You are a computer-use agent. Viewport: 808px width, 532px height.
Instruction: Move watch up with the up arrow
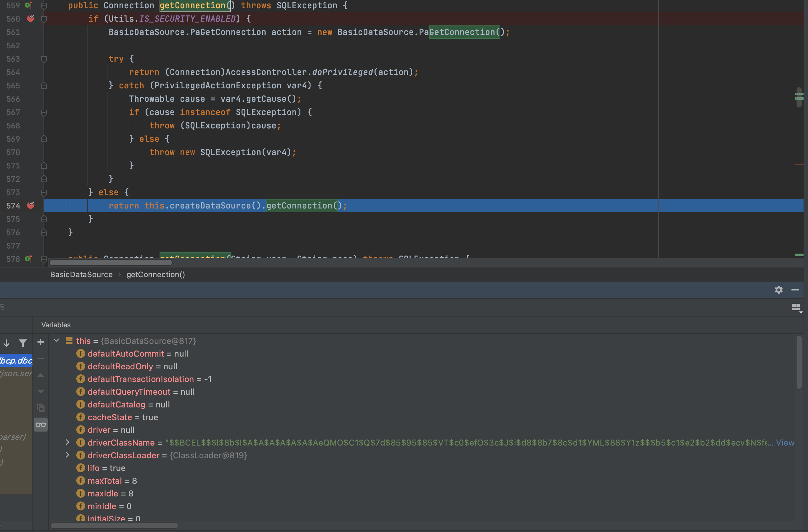click(40, 375)
